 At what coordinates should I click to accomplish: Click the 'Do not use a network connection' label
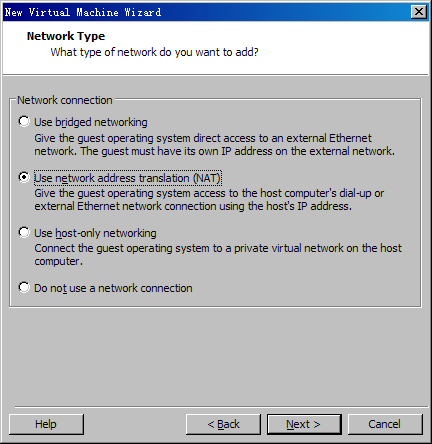(113, 288)
